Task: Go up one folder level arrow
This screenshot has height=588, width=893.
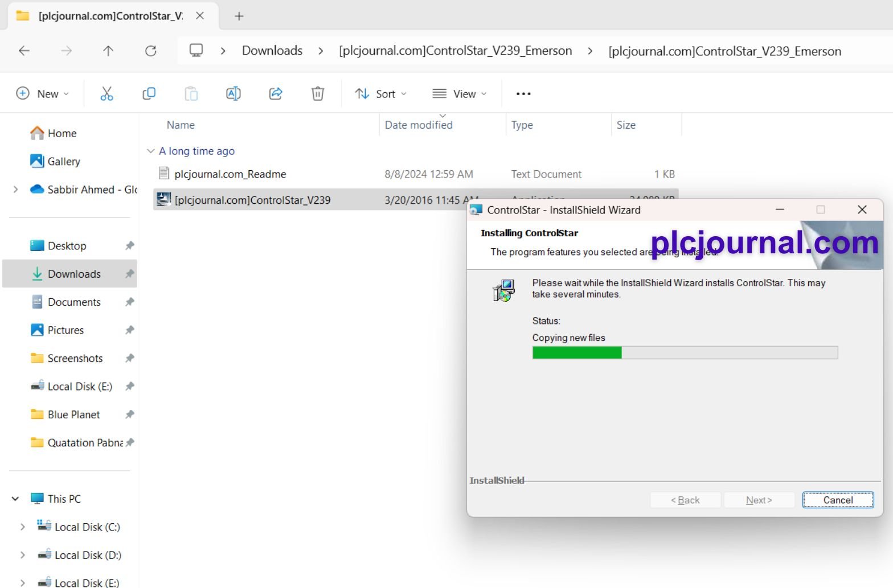Action: click(x=108, y=51)
